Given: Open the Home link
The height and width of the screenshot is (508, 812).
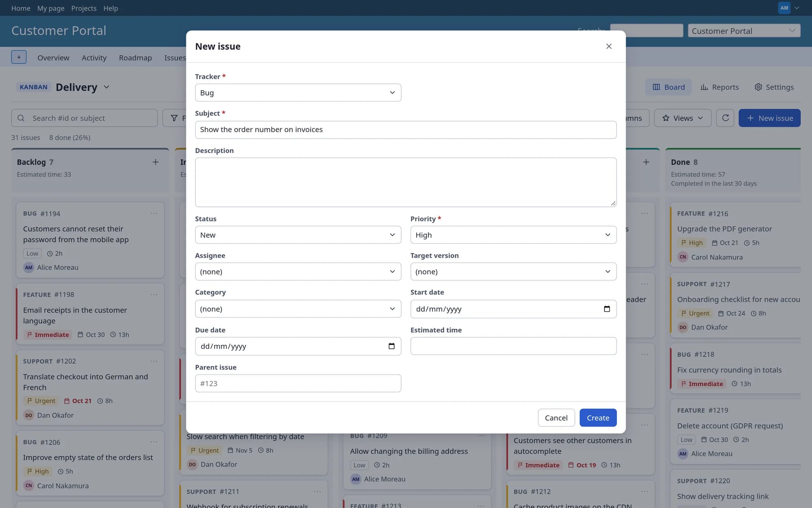Looking at the screenshot, I should click(21, 8).
